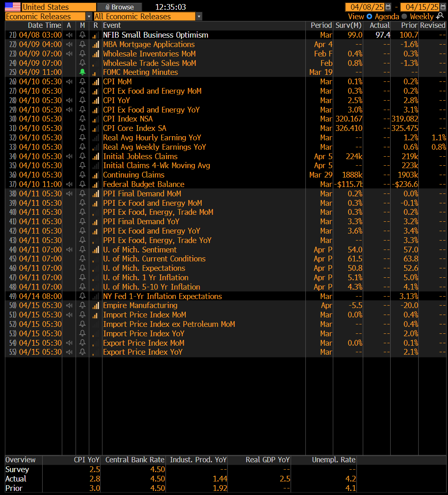Click the Period column header
The height and width of the screenshot is (495, 448).
click(x=321, y=25)
